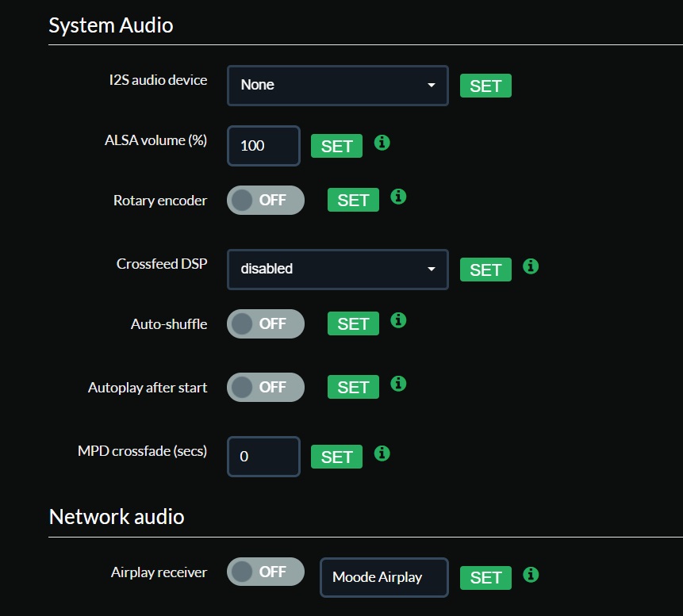Apply I2S audio device with SET
Screen dimensions: 683x616
tap(485, 86)
